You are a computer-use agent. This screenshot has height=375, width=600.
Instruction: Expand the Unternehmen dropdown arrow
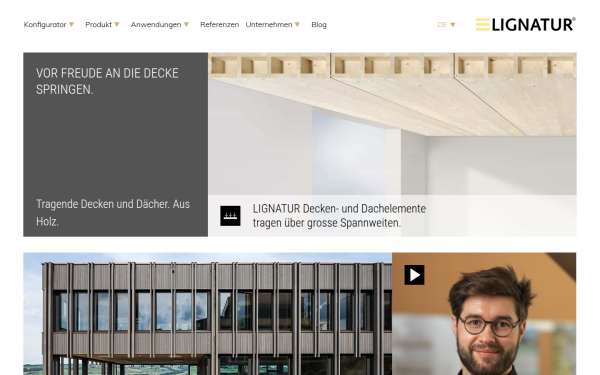point(297,25)
